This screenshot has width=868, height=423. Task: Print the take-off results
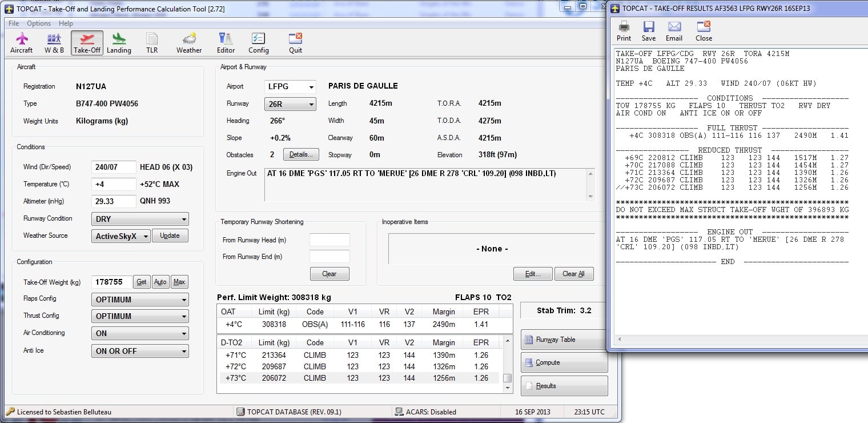click(x=624, y=31)
